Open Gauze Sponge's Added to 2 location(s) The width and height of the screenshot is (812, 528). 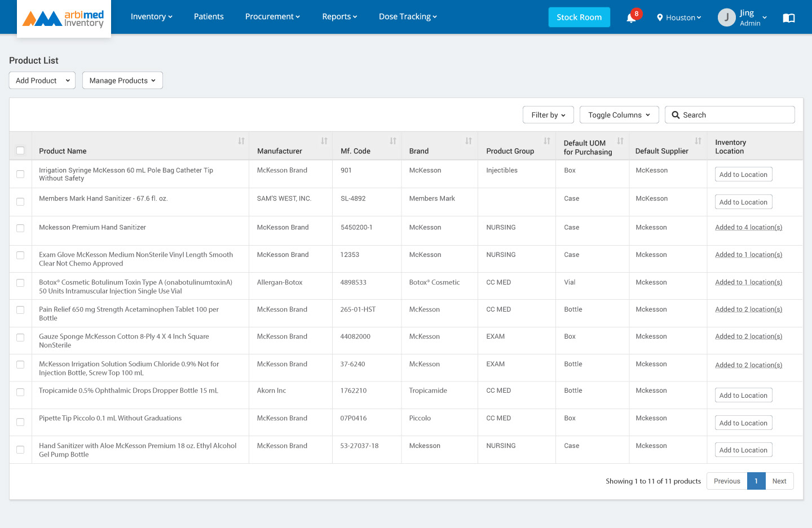click(748, 336)
